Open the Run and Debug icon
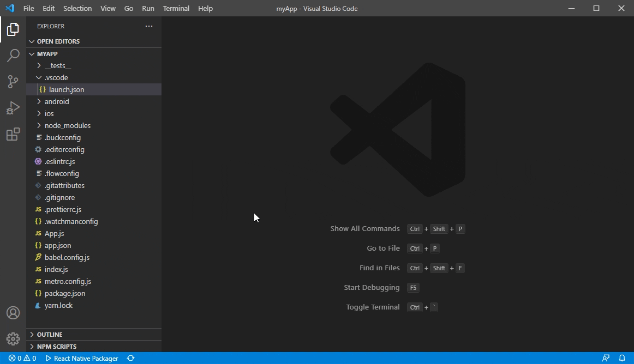 [13, 108]
